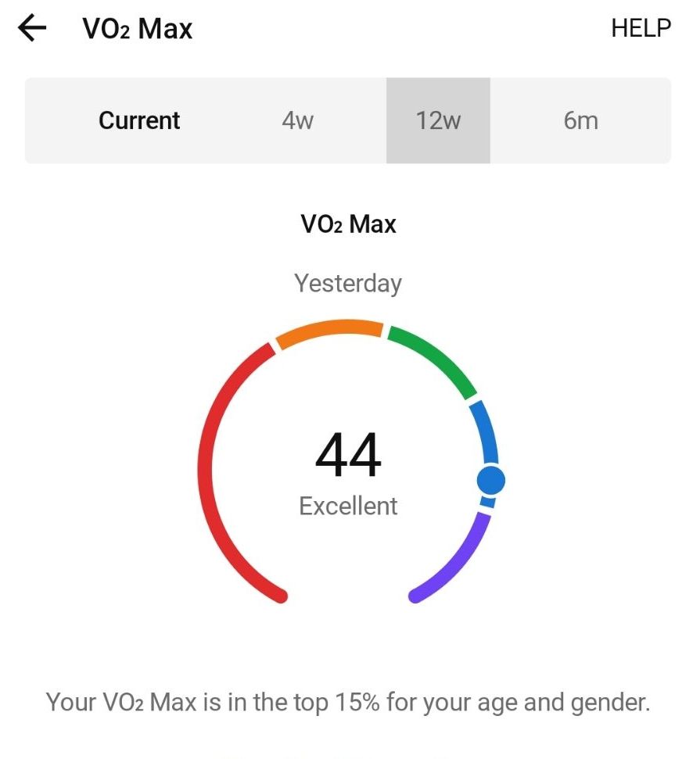Tap the VO2 Max heading above the gauge
The height and width of the screenshot is (759, 700).
348,224
